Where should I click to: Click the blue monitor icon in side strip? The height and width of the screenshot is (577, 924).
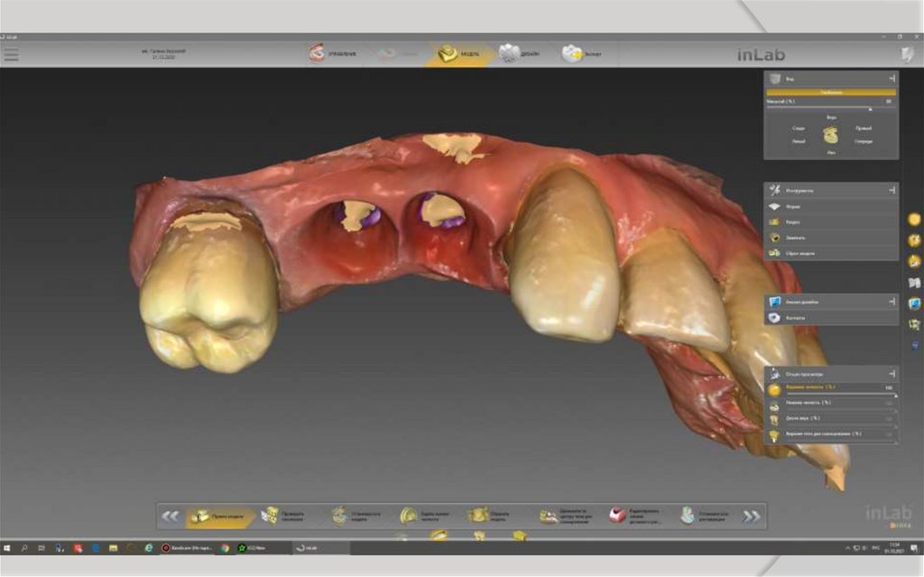click(914, 303)
